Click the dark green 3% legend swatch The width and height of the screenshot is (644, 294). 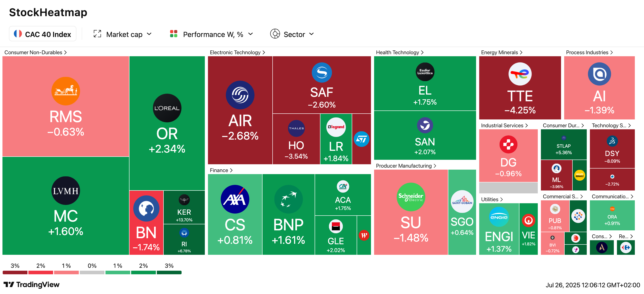coord(169,272)
